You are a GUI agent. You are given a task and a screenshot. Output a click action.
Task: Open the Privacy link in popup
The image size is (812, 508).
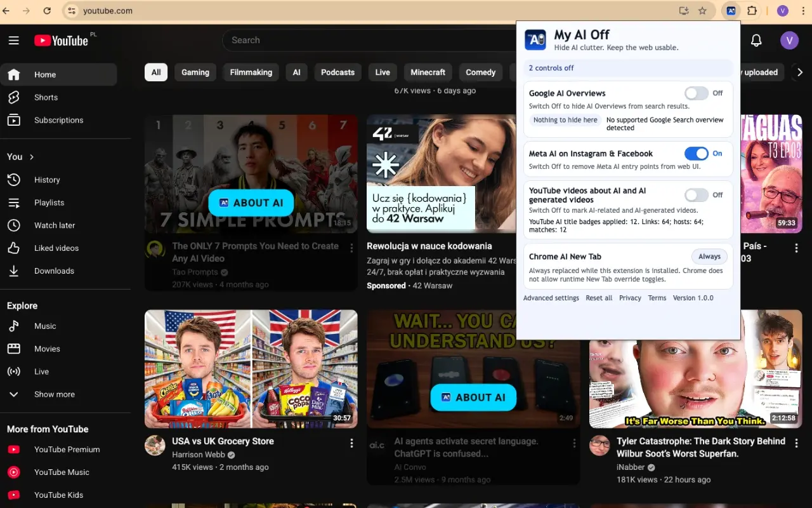[x=630, y=298]
